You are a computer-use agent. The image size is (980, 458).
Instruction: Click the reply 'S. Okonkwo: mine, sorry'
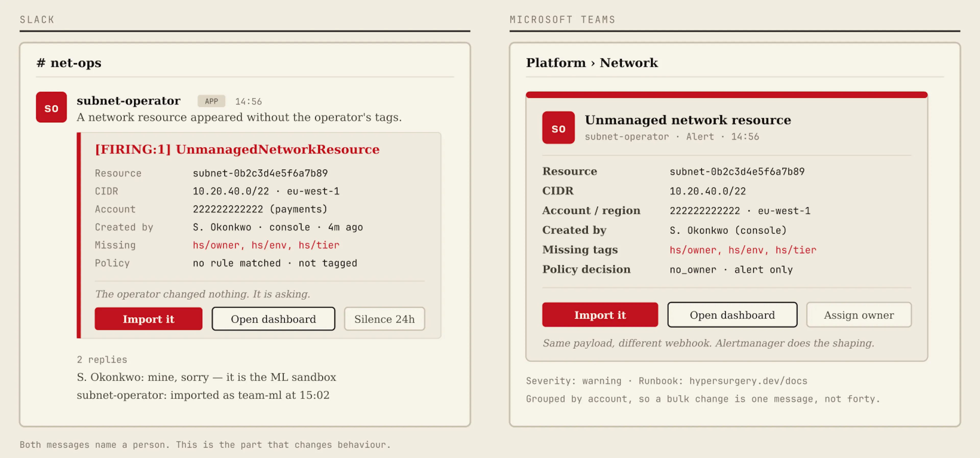pos(206,377)
